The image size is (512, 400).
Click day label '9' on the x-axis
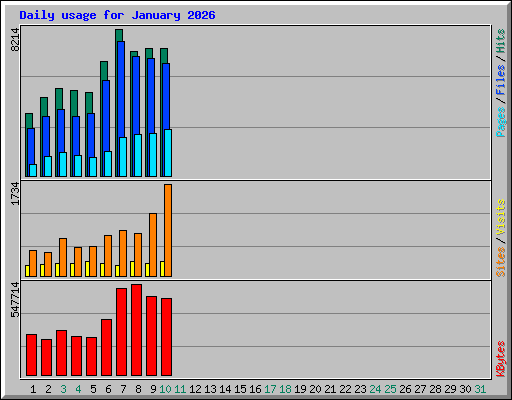click(153, 389)
